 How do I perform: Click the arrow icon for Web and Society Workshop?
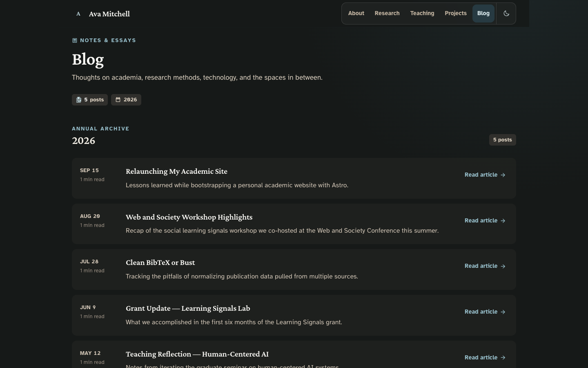[x=503, y=221]
